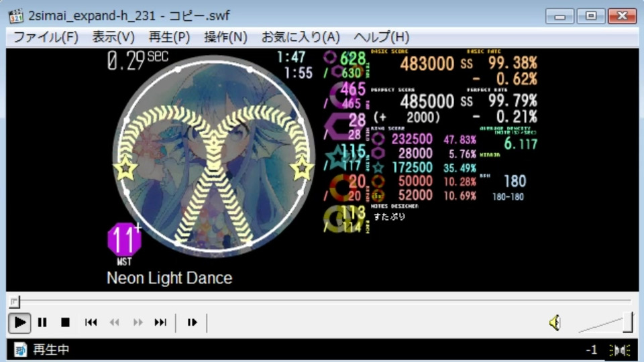Skip to previous track

91,322
